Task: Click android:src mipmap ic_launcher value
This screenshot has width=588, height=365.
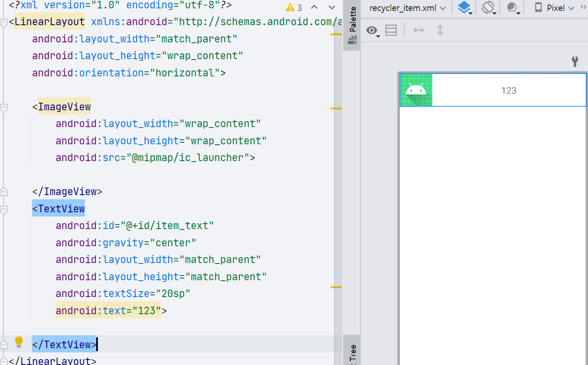Action: click(x=188, y=158)
